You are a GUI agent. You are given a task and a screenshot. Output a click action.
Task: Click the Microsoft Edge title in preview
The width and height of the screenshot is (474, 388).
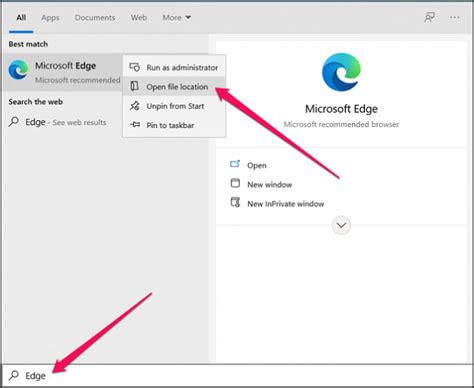click(341, 109)
